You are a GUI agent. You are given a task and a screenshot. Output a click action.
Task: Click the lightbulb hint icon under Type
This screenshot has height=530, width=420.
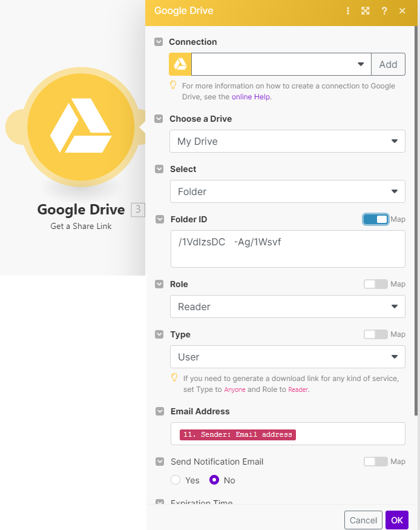[174, 377]
